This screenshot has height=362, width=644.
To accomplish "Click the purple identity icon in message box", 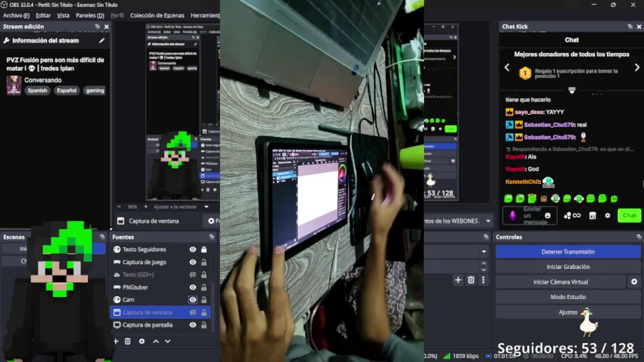I will click(513, 216).
